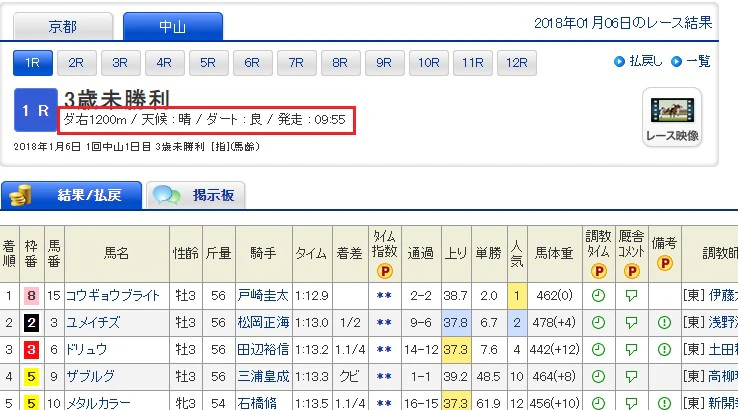Open horse コウギョウブライト link

tap(113, 296)
